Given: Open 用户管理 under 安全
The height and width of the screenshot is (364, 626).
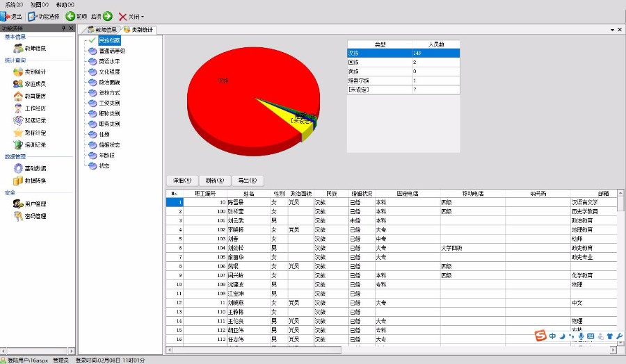Looking at the screenshot, I should point(29,204).
